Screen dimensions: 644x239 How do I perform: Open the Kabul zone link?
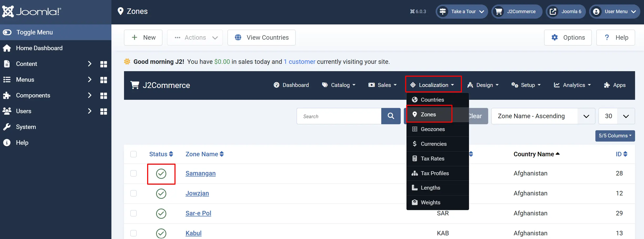pyautogui.click(x=193, y=233)
